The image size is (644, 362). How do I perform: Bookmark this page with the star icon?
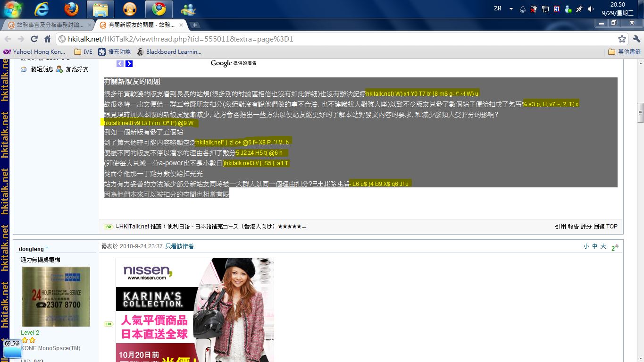point(622,39)
